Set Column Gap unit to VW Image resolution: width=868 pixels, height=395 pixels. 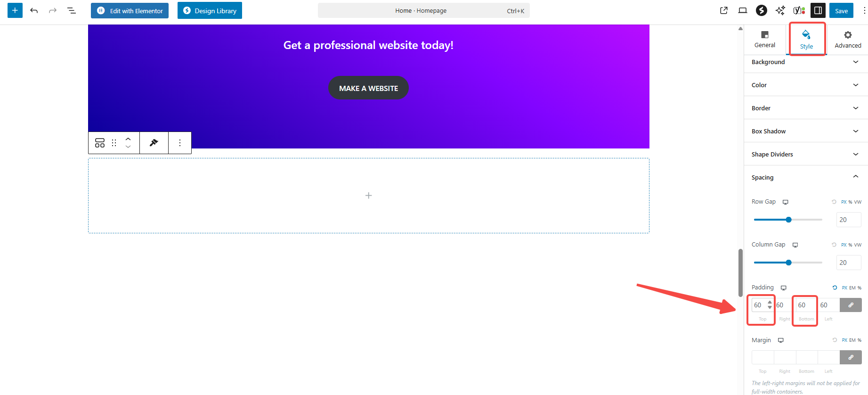click(x=858, y=245)
